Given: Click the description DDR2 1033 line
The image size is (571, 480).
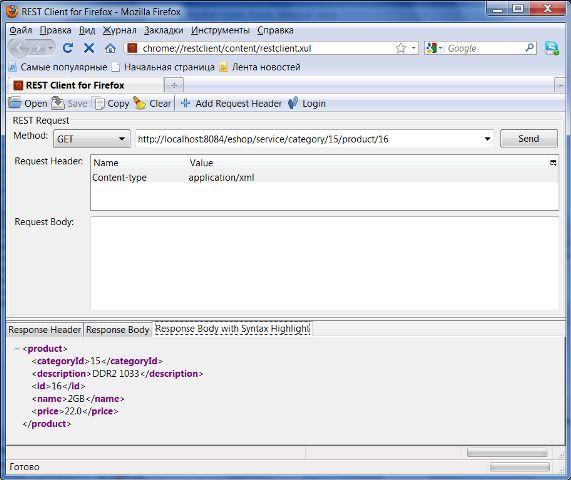Looking at the screenshot, I should coord(117,374).
